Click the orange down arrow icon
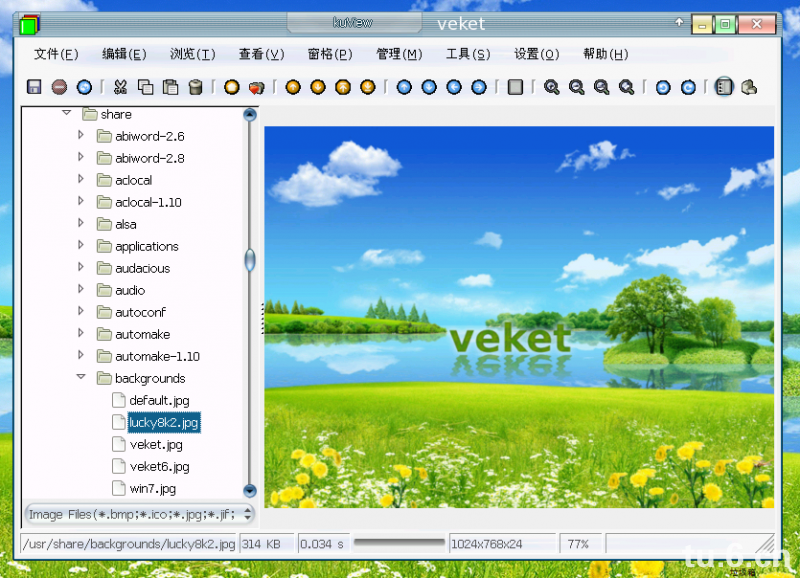The height and width of the screenshot is (578, 800). tap(318, 87)
